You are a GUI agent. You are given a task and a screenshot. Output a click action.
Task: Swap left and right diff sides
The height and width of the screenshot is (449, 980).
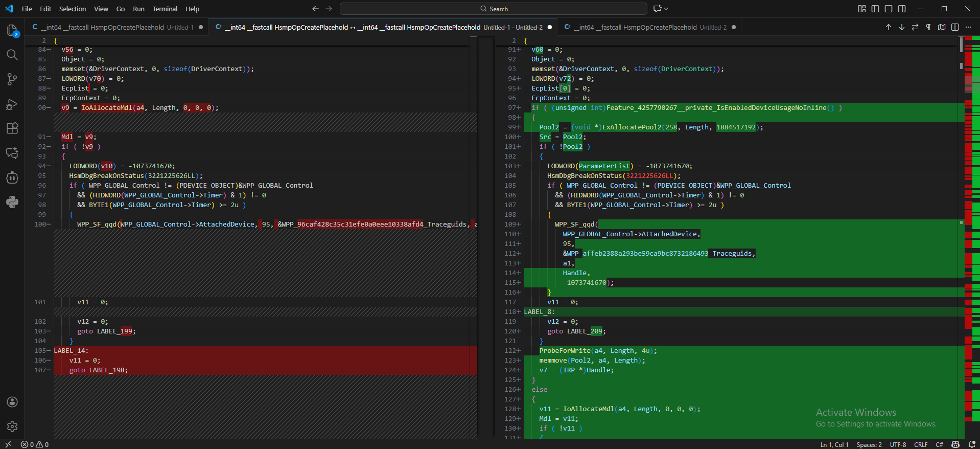[915, 27]
